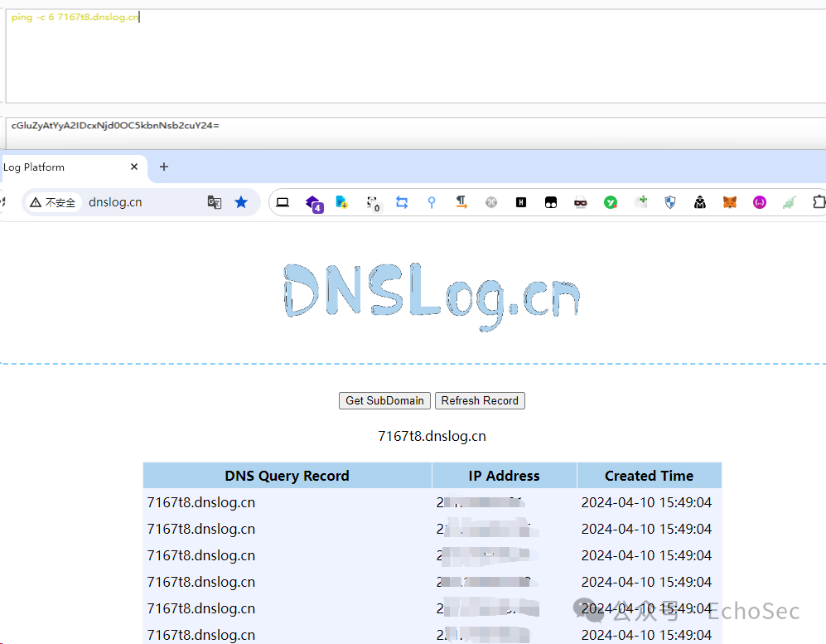The height and width of the screenshot is (644, 826).
Task: Click the gray round extension icon
Action: [x=491, y=202]
